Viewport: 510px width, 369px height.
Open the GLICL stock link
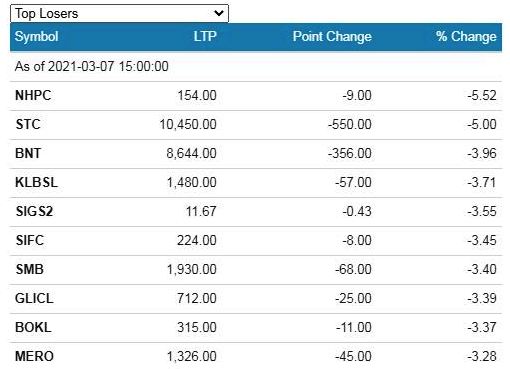coord(34,298)
